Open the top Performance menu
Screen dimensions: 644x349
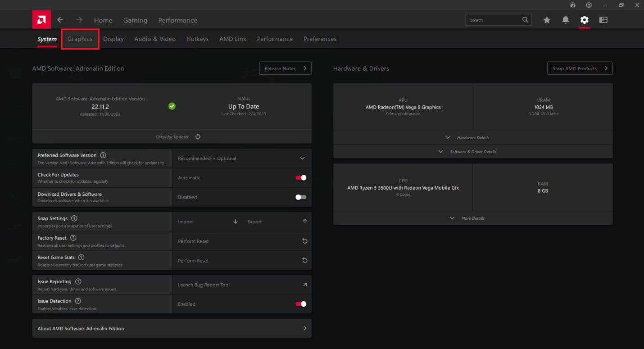(178, 20)
